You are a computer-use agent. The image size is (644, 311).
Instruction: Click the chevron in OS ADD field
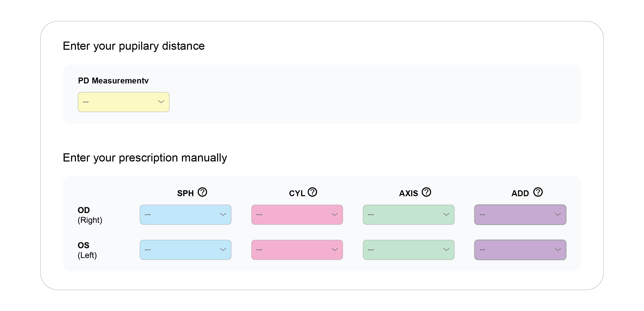[558, 250]
